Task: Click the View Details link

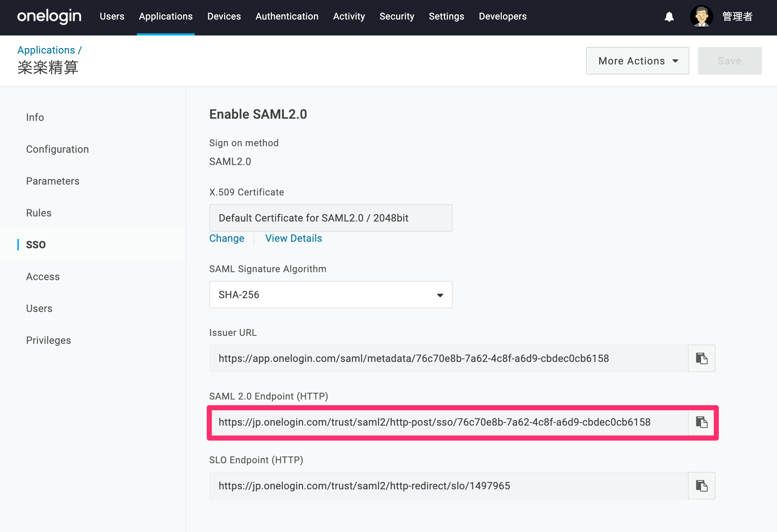Action: point(294,238)
